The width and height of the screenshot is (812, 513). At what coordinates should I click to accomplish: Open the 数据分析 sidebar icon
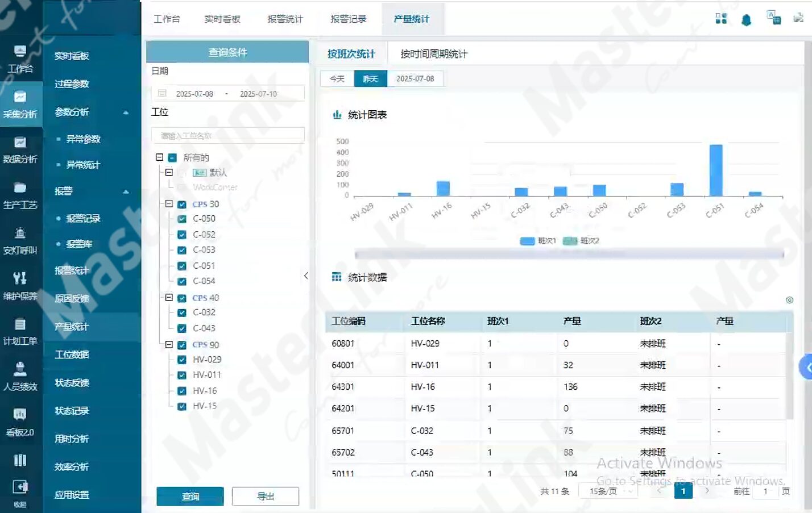20,142
